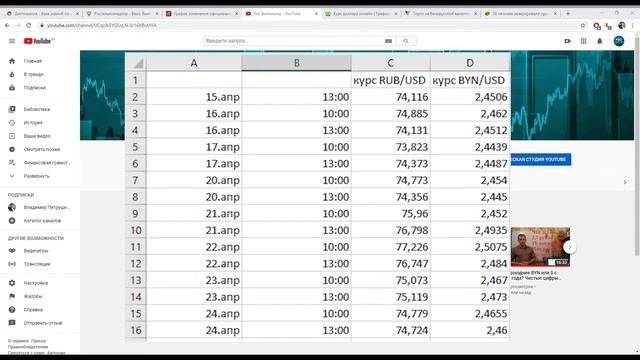The height and width of the screenshot is (360, 640).
Task: Switch to the third browser tab with red icon
Action: coord(202,13)
